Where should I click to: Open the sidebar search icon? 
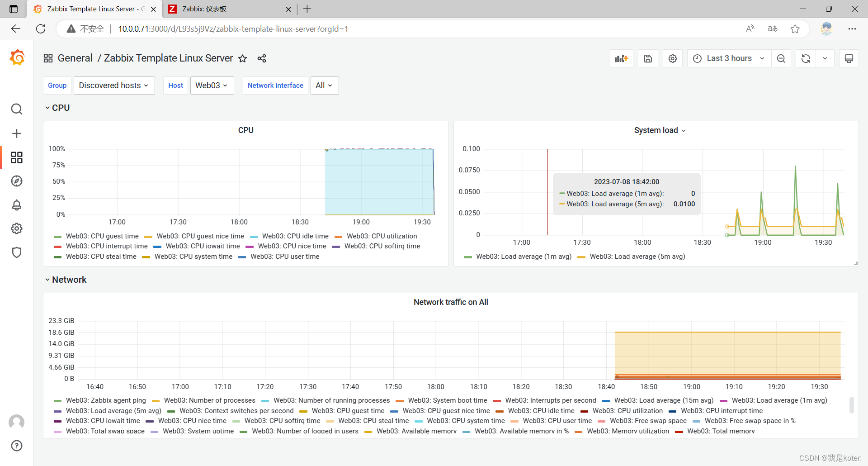(17, 109)
